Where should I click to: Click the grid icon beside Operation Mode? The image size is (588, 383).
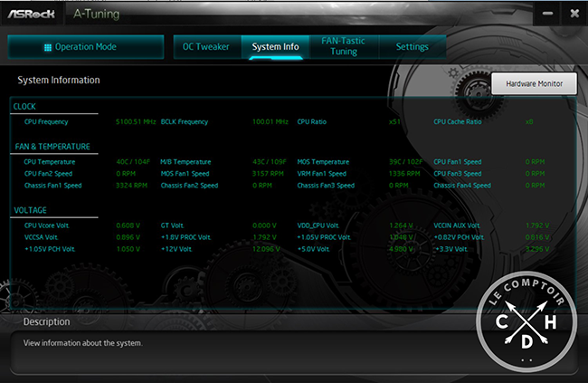point(47,47)
